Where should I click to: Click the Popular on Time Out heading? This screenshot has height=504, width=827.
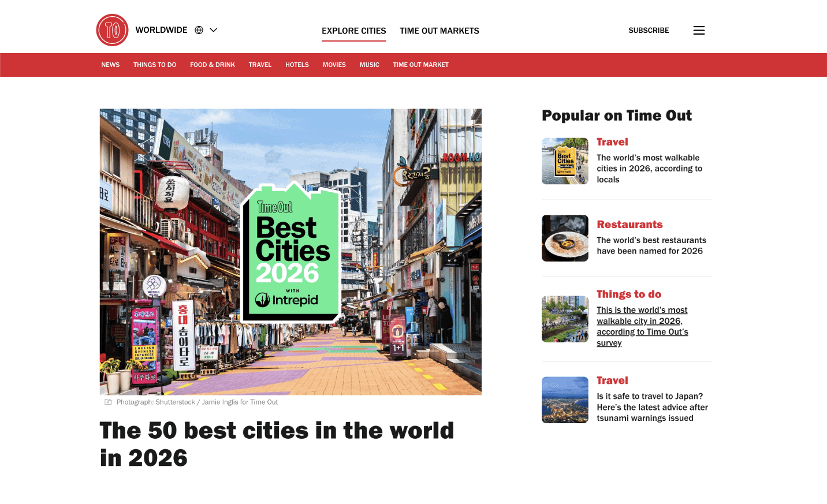click(x=616, y=115)
